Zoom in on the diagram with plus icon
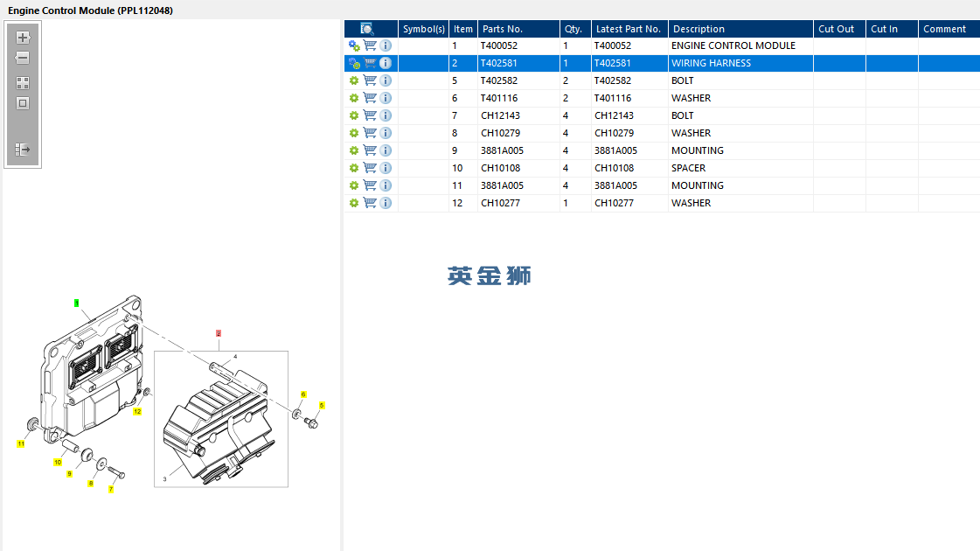 tap(23, 38)
